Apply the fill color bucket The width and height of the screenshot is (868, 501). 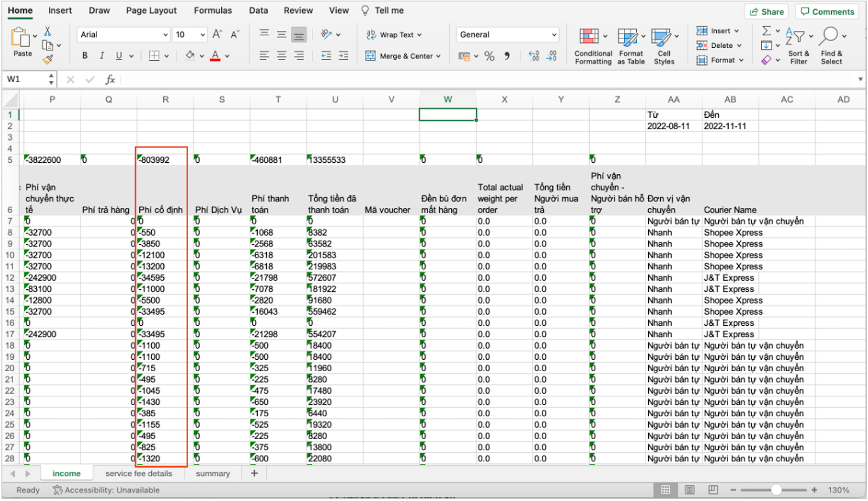(190, 55)
